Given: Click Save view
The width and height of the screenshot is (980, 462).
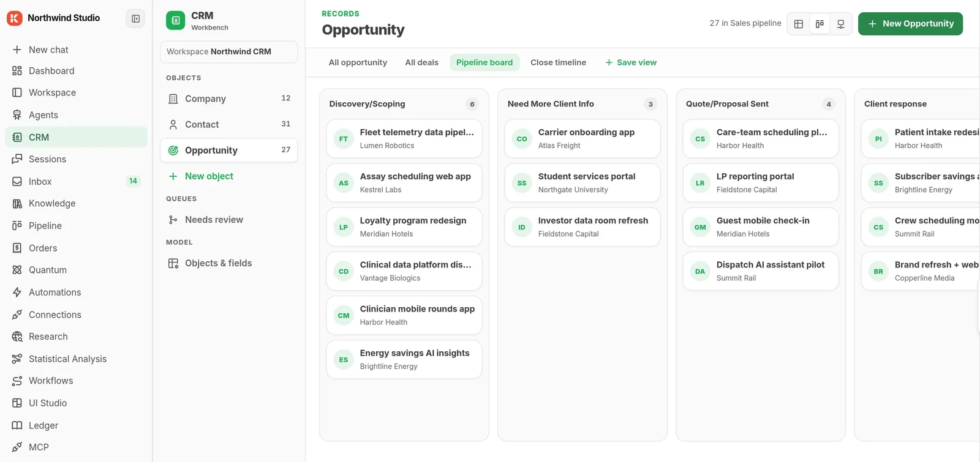Looking at the screenshot, I should (x=631, y=62).
